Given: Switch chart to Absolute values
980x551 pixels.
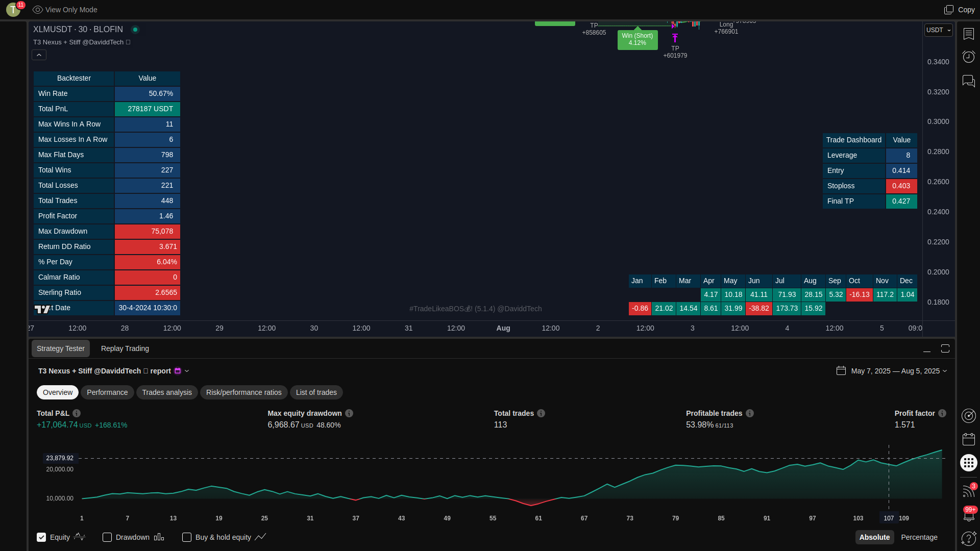Looking at the screenshot, I should (874, 537).
